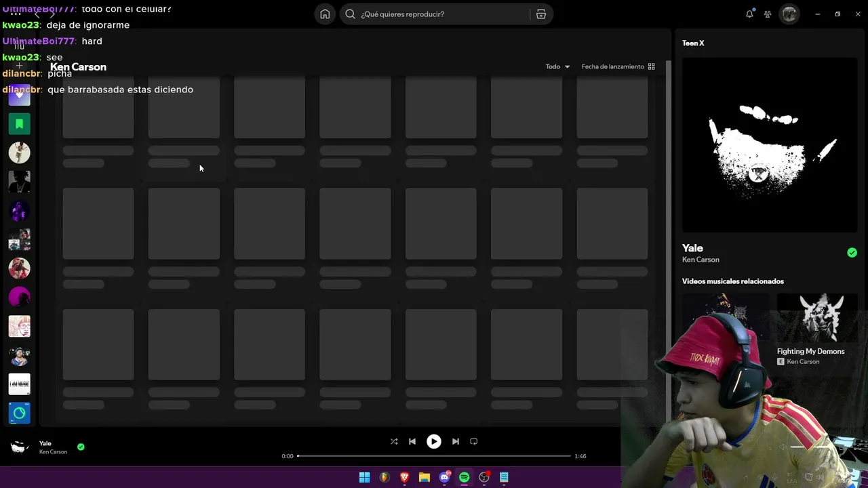Click now-playing Yale cover thumbnail in player bar

pos(20,447)
